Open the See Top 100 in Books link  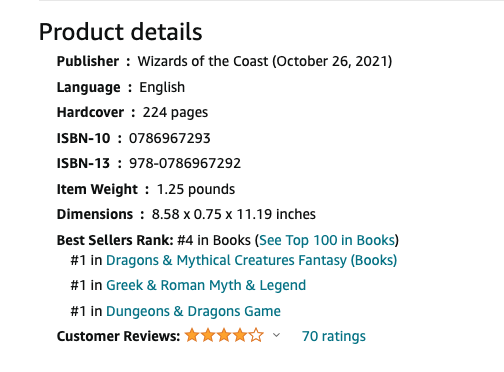327,240
